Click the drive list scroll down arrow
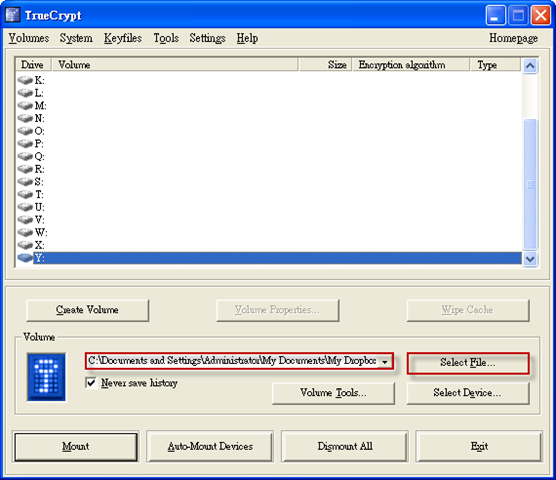Viewport: 556px width, 480px height. 530,259
